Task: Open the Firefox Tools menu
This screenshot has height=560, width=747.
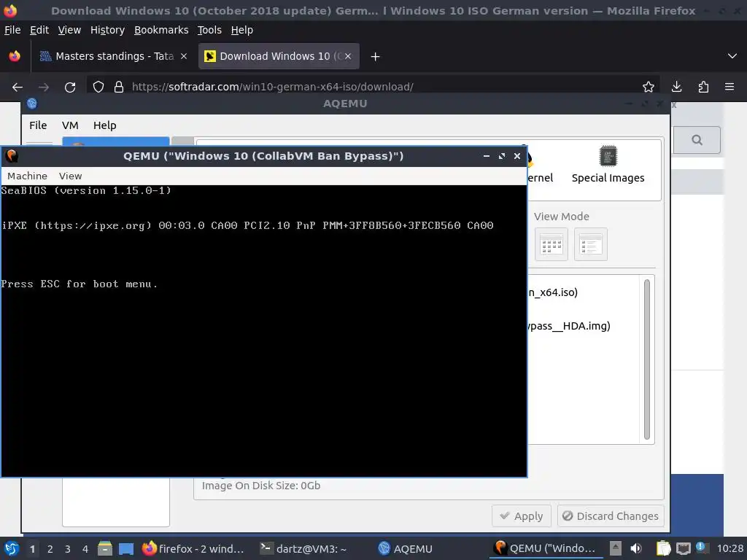Action: coord(209,30)
